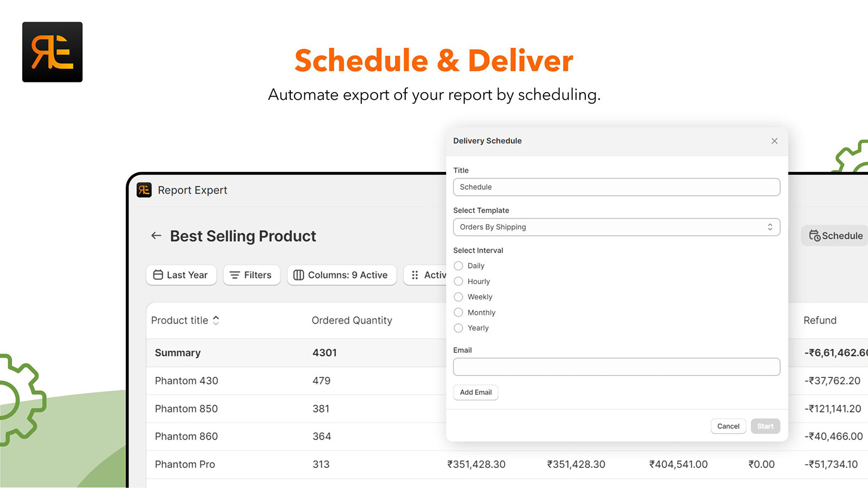Viewport: 868px width, 488px height.
Task: Click the Title text field
Action: coord(616,187)
